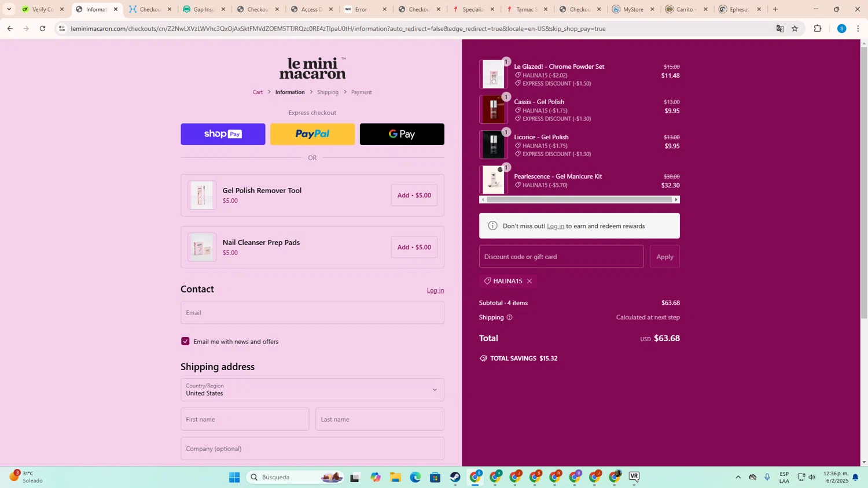The image size is (868, 488).
Task: Bookmark this page with the star icon
Action: point(795,28)
